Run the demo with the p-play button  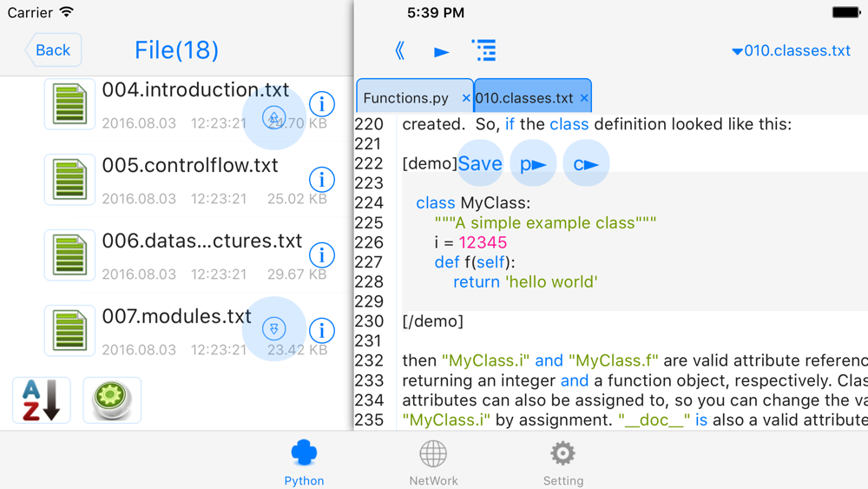533,163
